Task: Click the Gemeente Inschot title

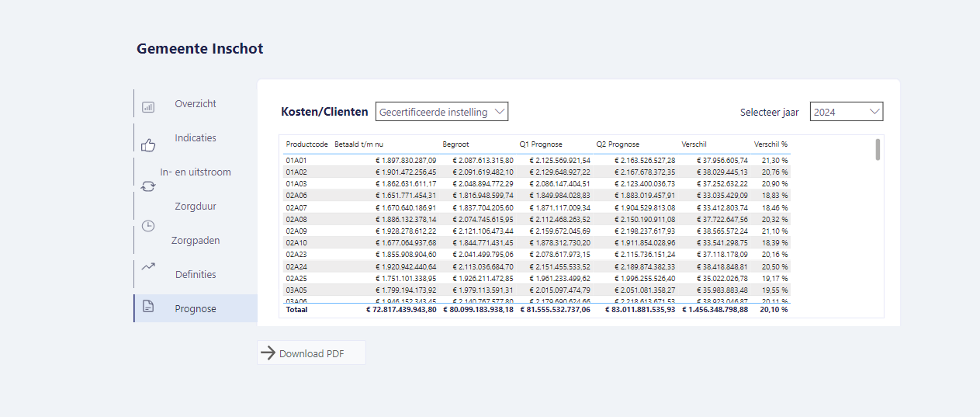Action: [200, 49]
